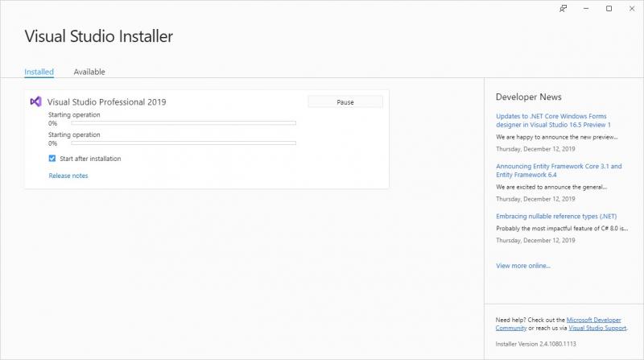
Task: Close the Visual Studio Installer window
Action: (632, 8)
